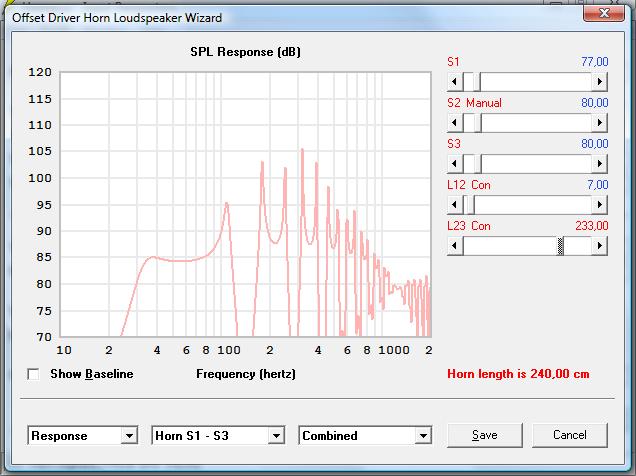Click the S2 Manual slider left arrow
Viewport: 636px width, 476px height.
[x=455, y=123]
